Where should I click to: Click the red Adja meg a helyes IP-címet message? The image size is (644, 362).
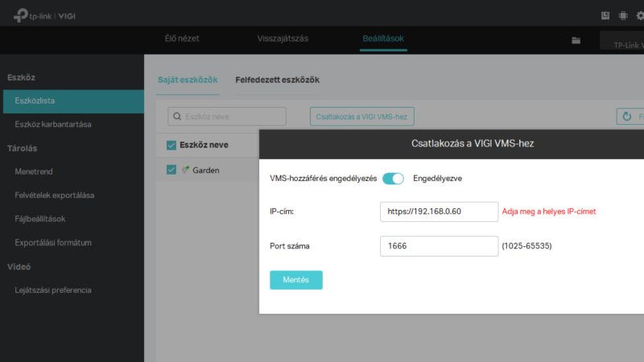[x=549, y=212]
